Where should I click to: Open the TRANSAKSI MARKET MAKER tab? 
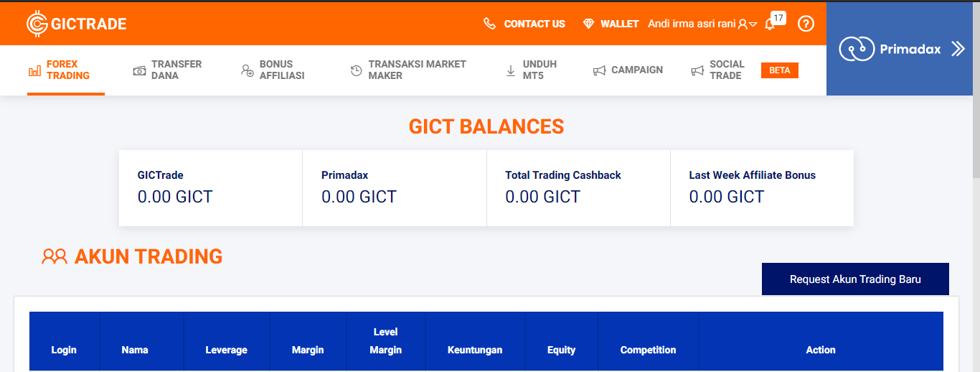[408, 70]
